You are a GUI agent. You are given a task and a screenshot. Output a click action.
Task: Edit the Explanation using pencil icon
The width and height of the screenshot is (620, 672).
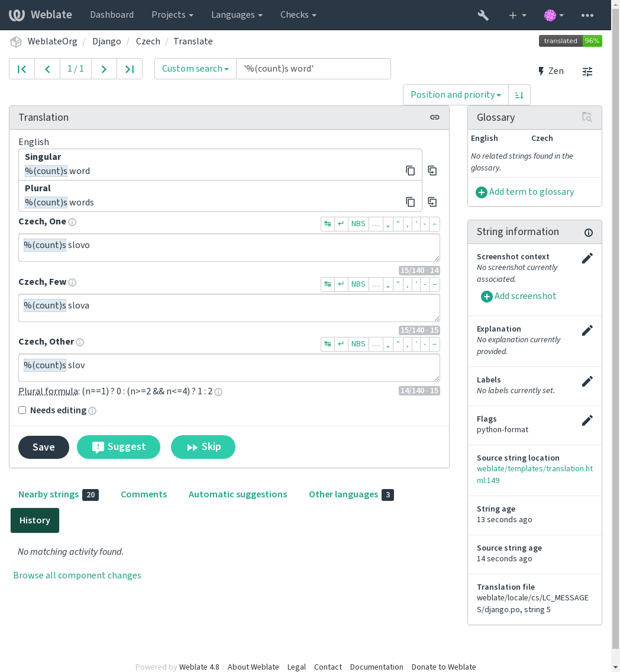tap(587, 330)
